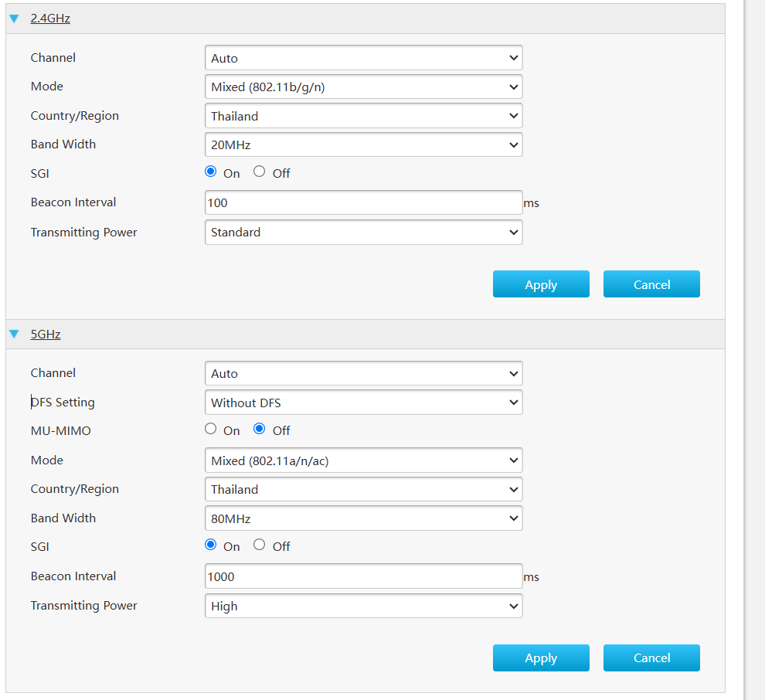
Task: Enable MU-MIMO On radio button
Action: (x=211, y=429)
